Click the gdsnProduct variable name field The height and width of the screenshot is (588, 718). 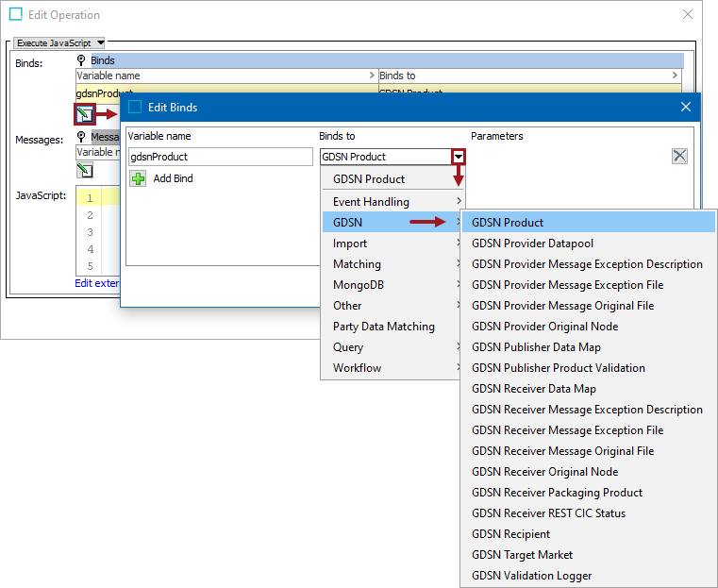[x=220, y=157]
